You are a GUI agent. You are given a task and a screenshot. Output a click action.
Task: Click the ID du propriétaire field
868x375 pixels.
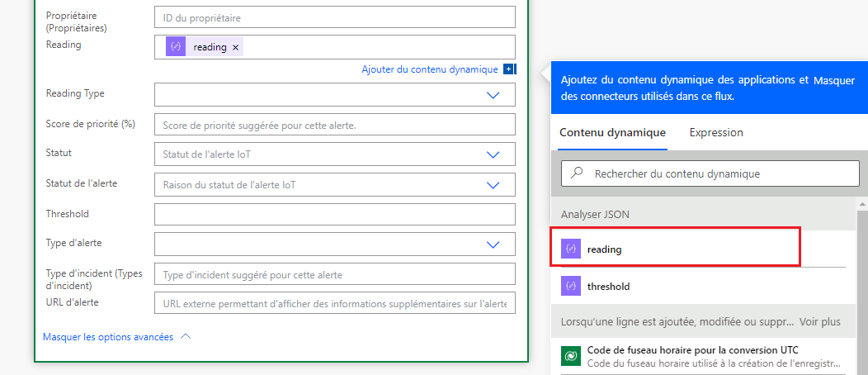point(335,18)
